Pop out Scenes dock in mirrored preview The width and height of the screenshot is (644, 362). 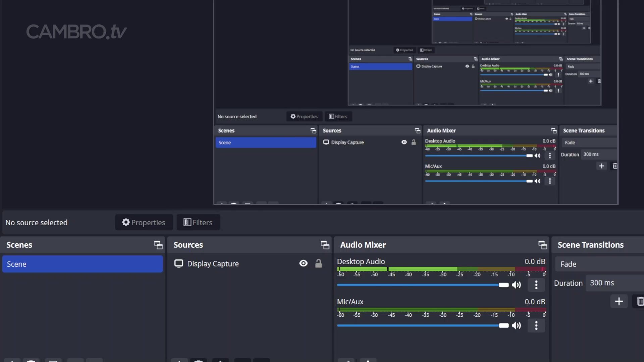tap(313, 131)
